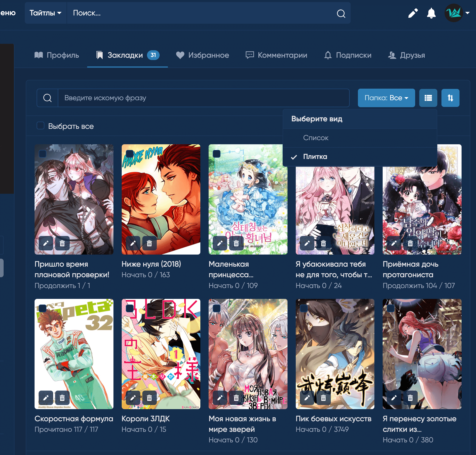
Task: Open title Ниже нуля (2018)
Action: pyautogui.click(x=151, y=264)
